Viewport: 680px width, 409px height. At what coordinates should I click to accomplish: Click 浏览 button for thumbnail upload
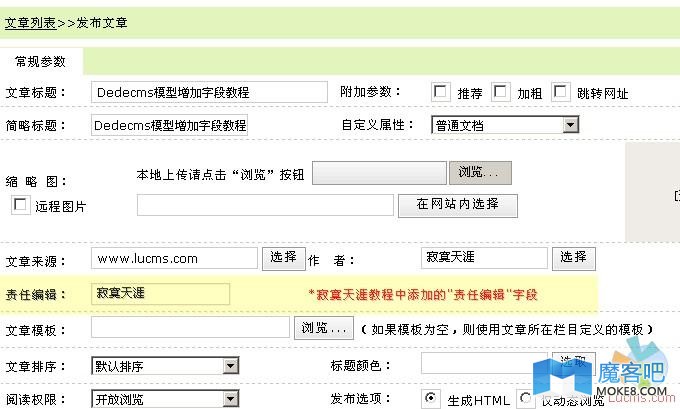click(484, 173)
